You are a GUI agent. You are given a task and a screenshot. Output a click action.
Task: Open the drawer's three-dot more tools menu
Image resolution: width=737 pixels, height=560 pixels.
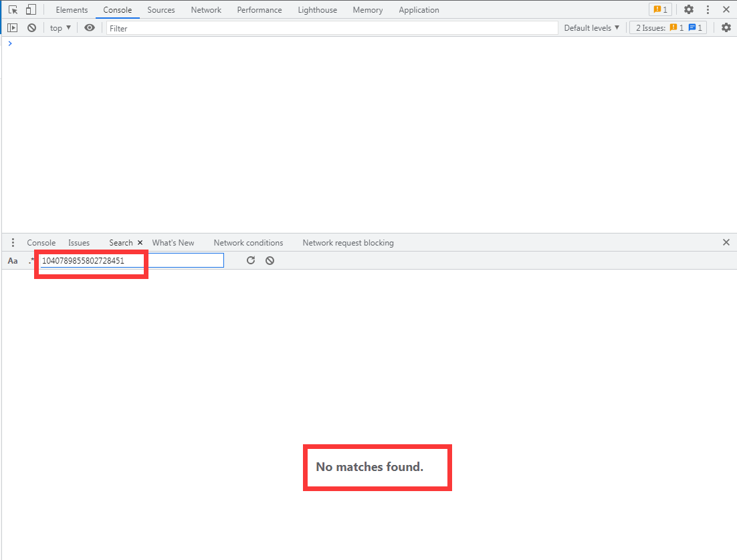(13, 243)
